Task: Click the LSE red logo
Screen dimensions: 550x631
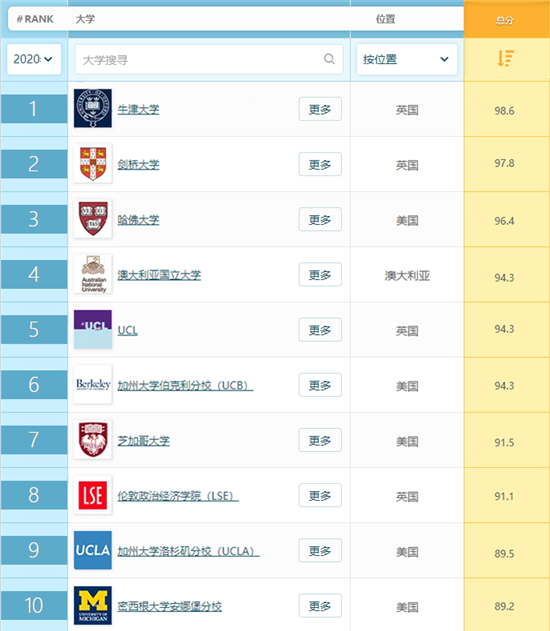Action: (x=93, y=495)
